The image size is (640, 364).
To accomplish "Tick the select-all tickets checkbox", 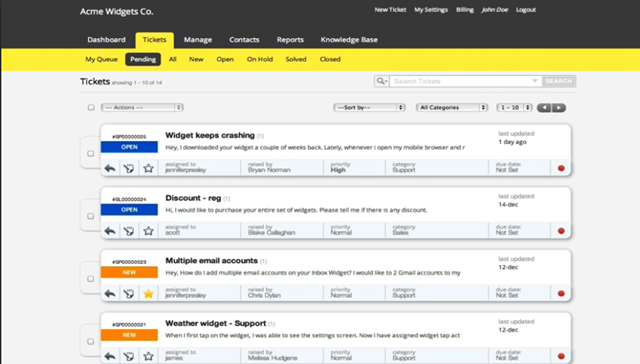I will [91, 107].
